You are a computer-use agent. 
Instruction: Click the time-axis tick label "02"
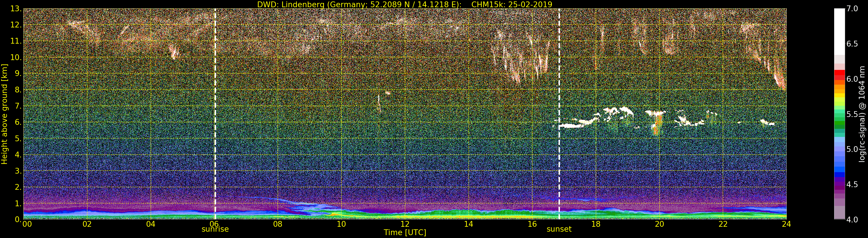[x=87, y=224]
